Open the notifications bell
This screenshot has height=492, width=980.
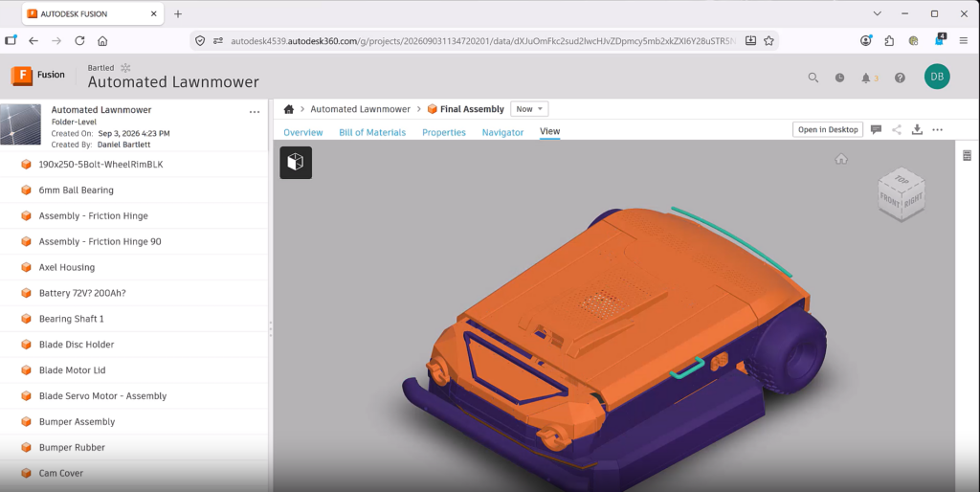point(865,78)
